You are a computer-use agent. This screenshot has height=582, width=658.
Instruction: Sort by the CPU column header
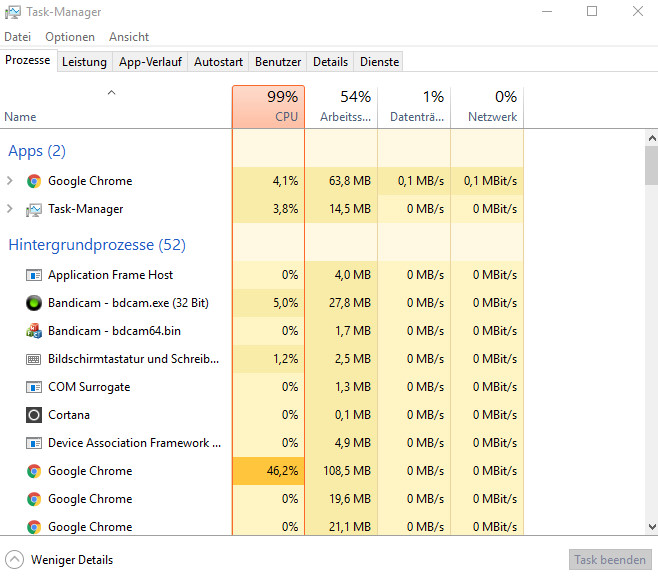(x=268, y=107)
